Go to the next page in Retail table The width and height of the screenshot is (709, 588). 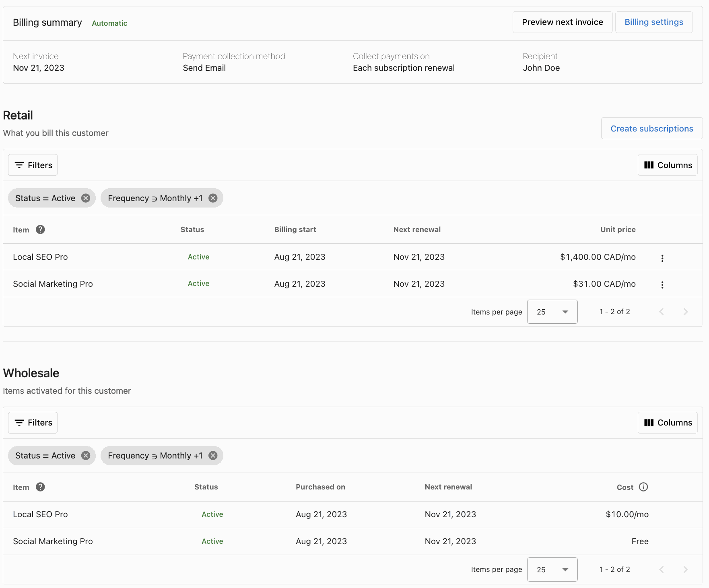pyautogui.click(x=686, y=312)
